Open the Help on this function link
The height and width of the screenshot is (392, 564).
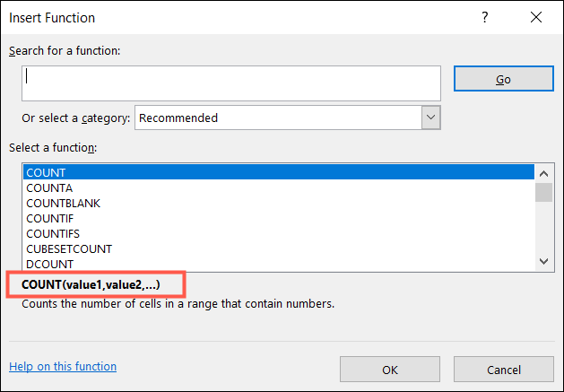(x=63, y=366)
